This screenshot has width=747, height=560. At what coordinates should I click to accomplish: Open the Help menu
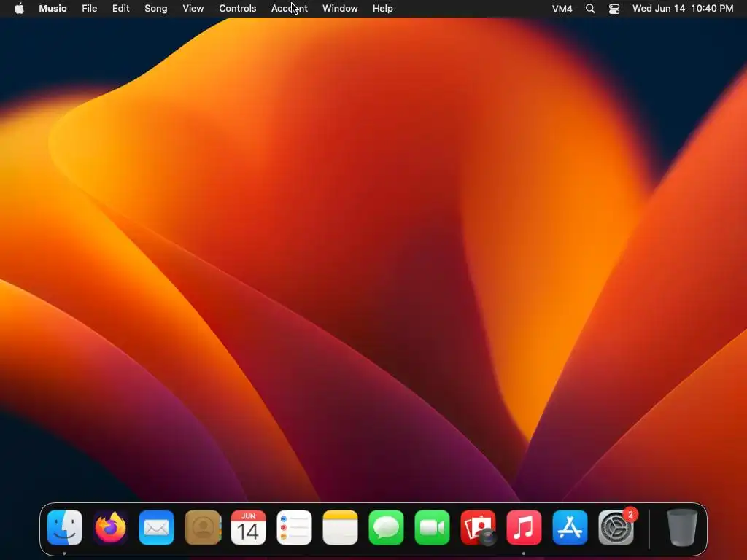point(382,9)
